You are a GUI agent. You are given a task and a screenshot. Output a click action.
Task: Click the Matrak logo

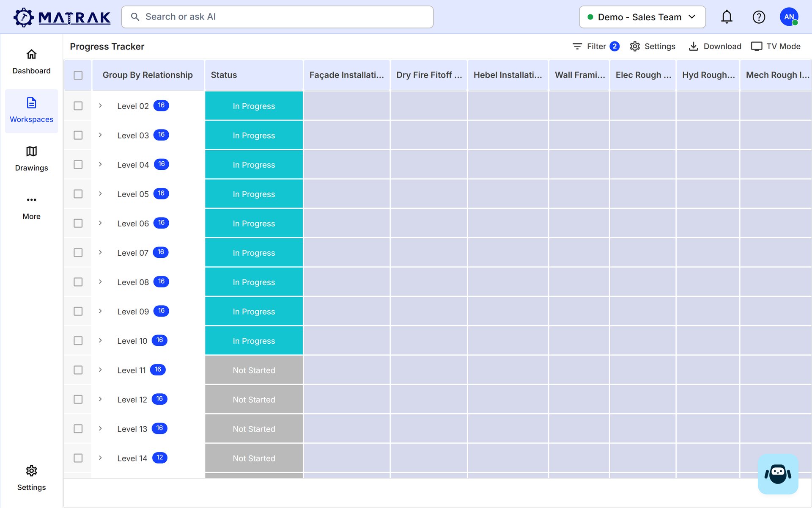[x=62, y=17]
